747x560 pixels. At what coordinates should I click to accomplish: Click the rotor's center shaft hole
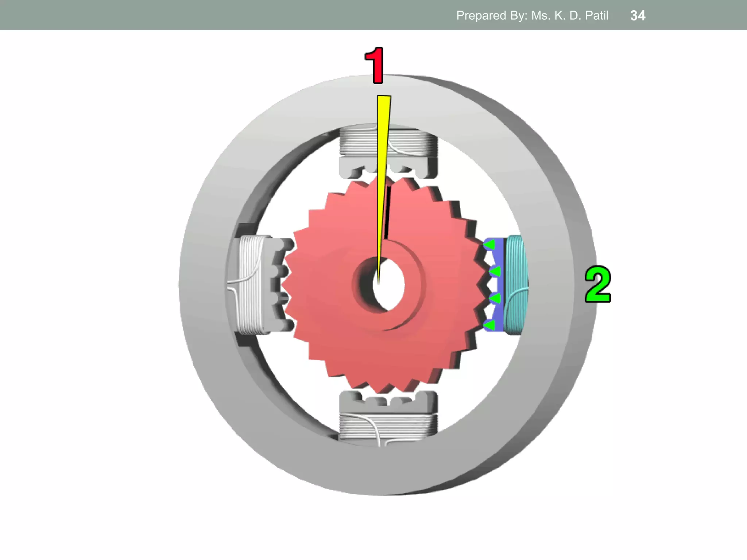click(x=389, y=284)
